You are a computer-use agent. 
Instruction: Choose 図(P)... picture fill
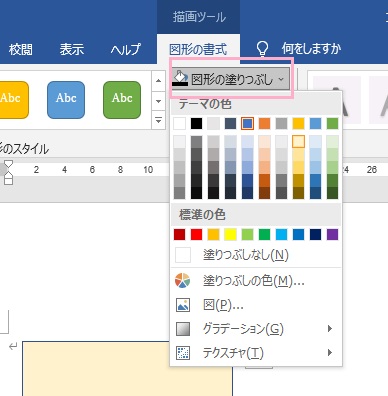[x=256, y=305]
